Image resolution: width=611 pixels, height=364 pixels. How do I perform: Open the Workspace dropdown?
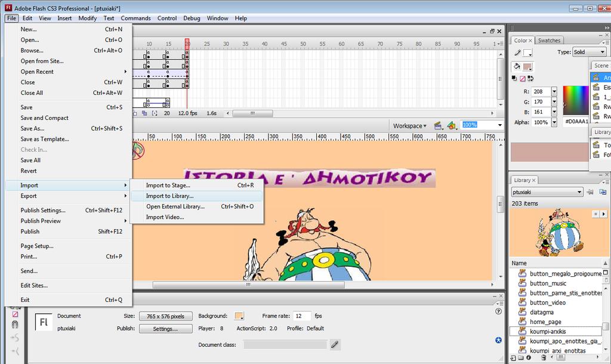point(409,126)
